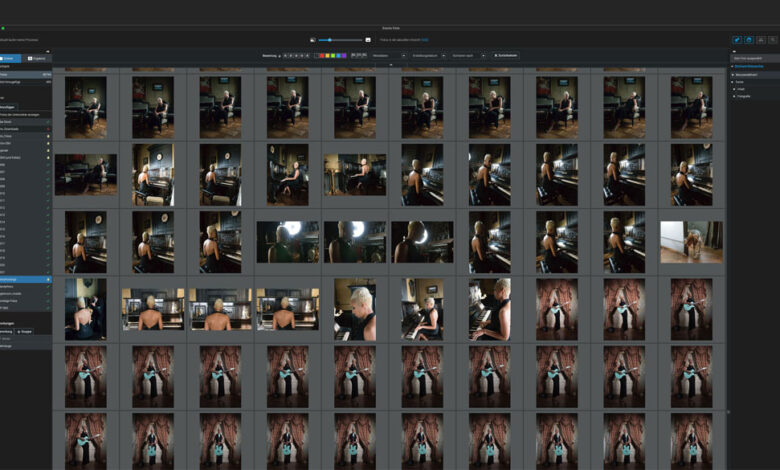The width and height of the screenshot is (780, 470).
Task: Click the purple color label filter
Action: [344, 55]
